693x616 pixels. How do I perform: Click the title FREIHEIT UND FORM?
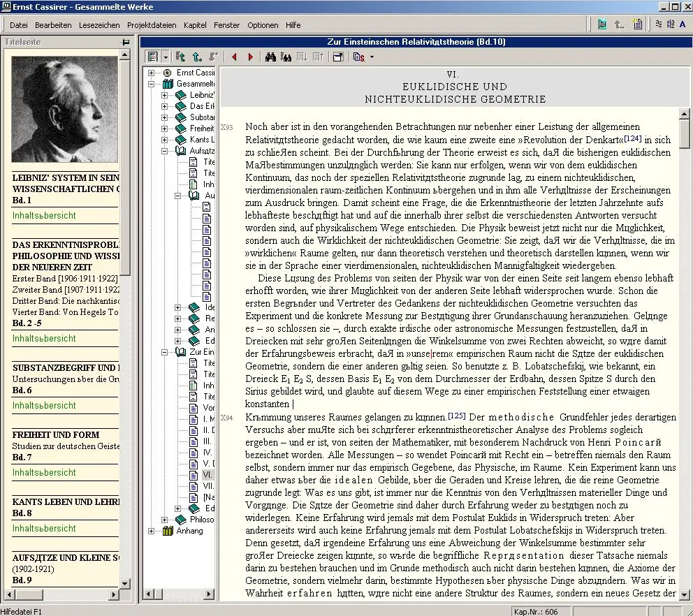click(56, 435)
